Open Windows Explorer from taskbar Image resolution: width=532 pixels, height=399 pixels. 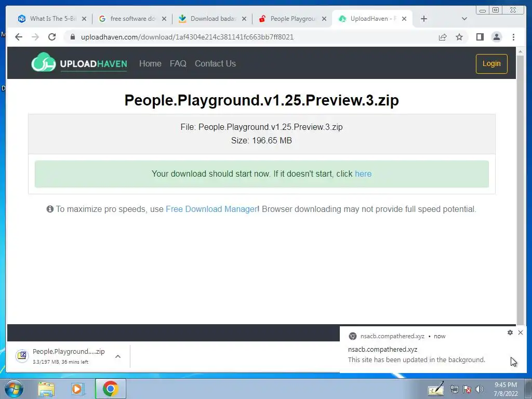click(x=46, y=389)
